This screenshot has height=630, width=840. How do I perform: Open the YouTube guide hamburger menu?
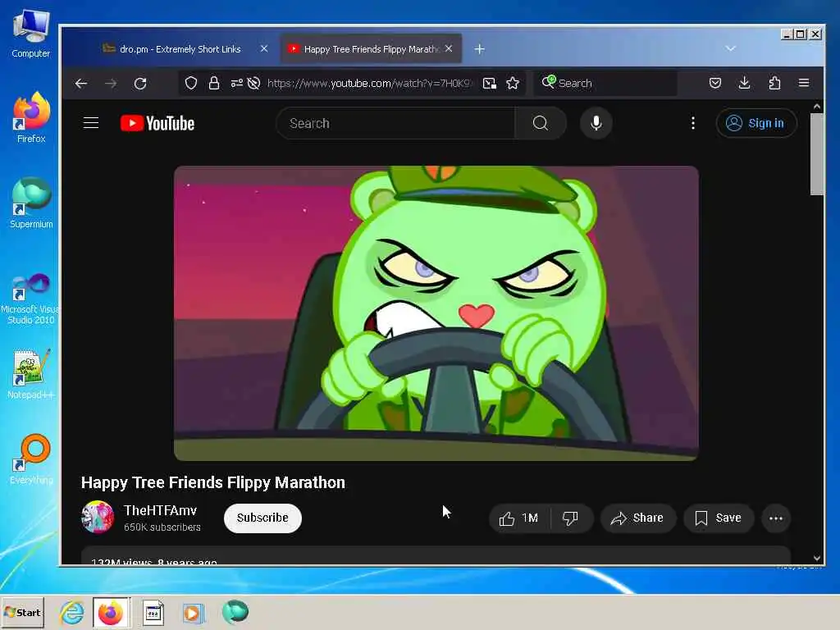click(x=91, y=123)
